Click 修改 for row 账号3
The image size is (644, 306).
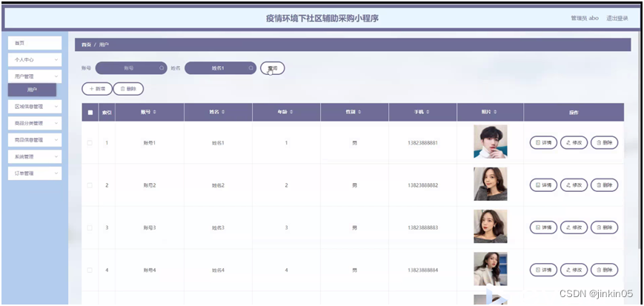coord(574,227)
